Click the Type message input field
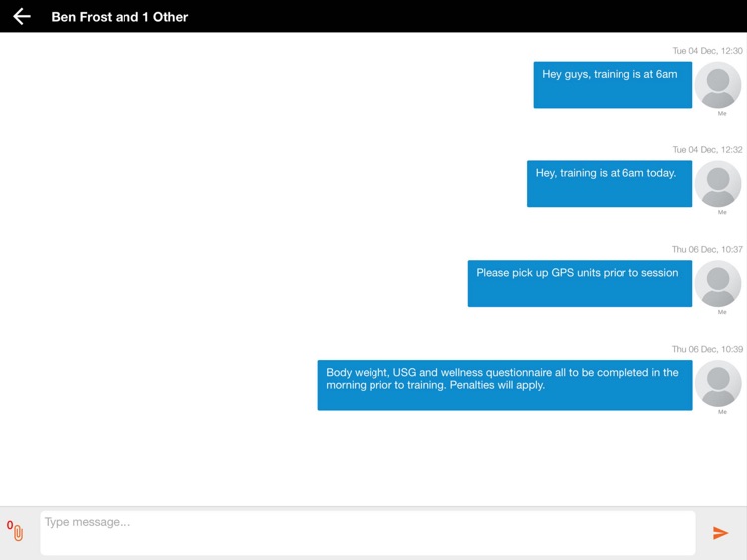747x560 pixels. click(368, 533)
